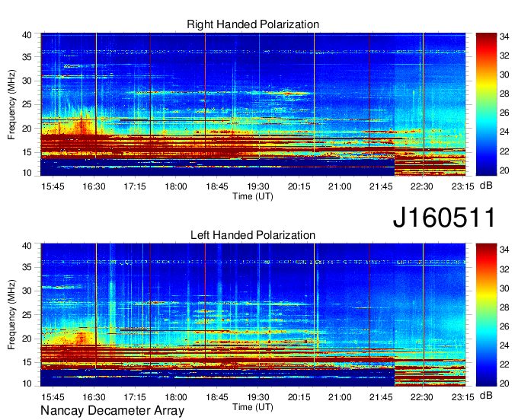This screenshot has height=420, width=518.
Task: Click the 18:00 time tick under the Left Handed plot
Action: (x=176, y=396)
